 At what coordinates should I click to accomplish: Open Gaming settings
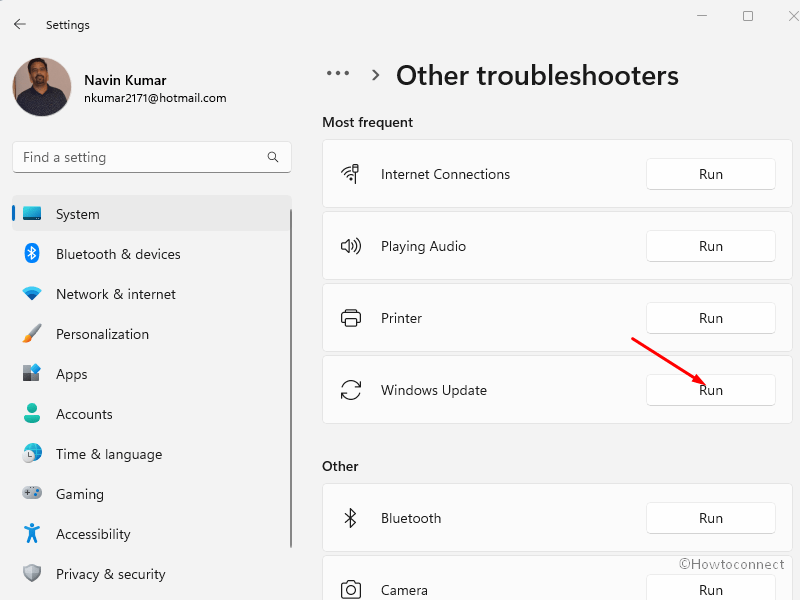coord(152,493)
